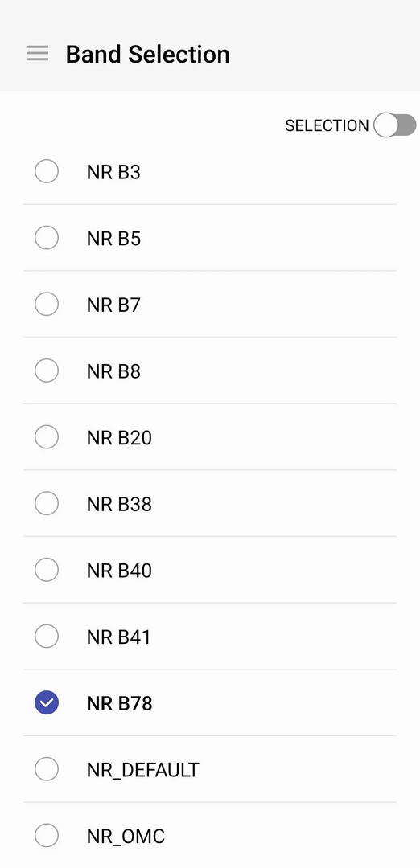Select the NR B7 radio button
The image size is (420, 868).
(47, 304)
